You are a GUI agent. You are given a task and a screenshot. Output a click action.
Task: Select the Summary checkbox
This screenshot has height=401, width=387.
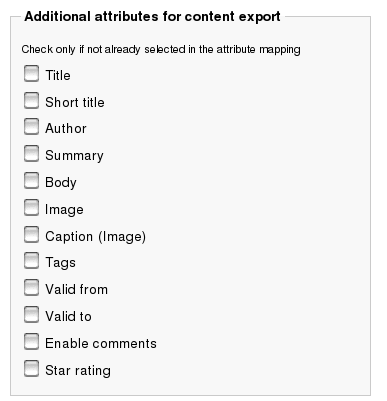(x=31, y=154)
